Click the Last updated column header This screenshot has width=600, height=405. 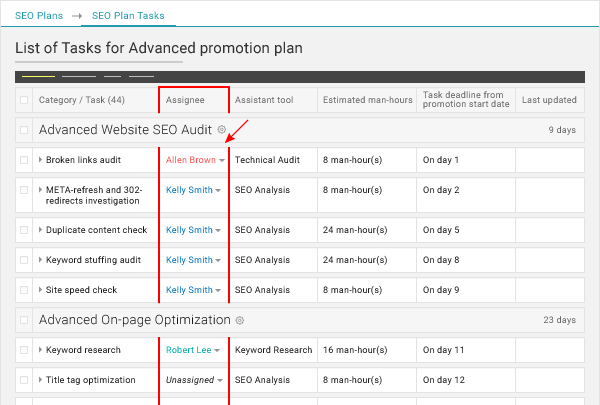click(x=549, y=100)
